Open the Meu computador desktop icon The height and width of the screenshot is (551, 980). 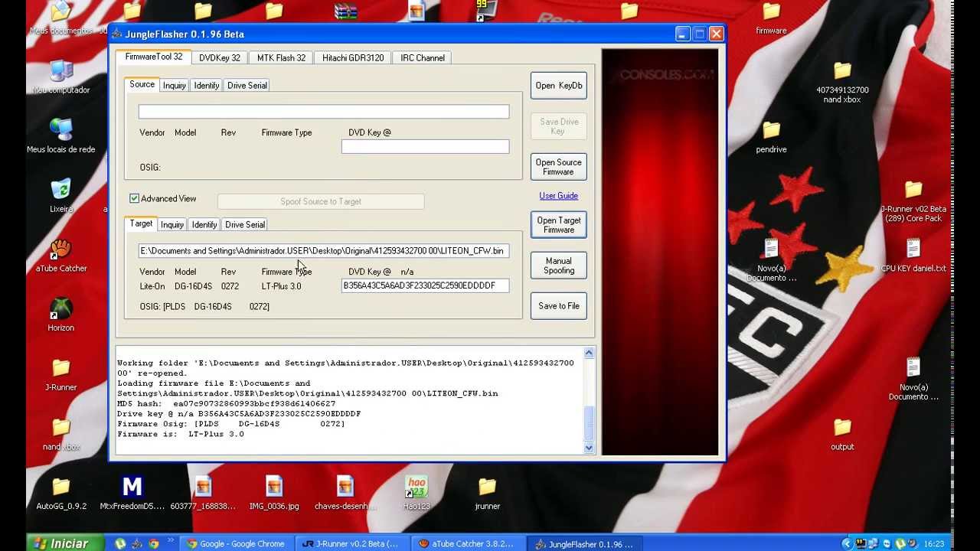(x=61, y=71)
